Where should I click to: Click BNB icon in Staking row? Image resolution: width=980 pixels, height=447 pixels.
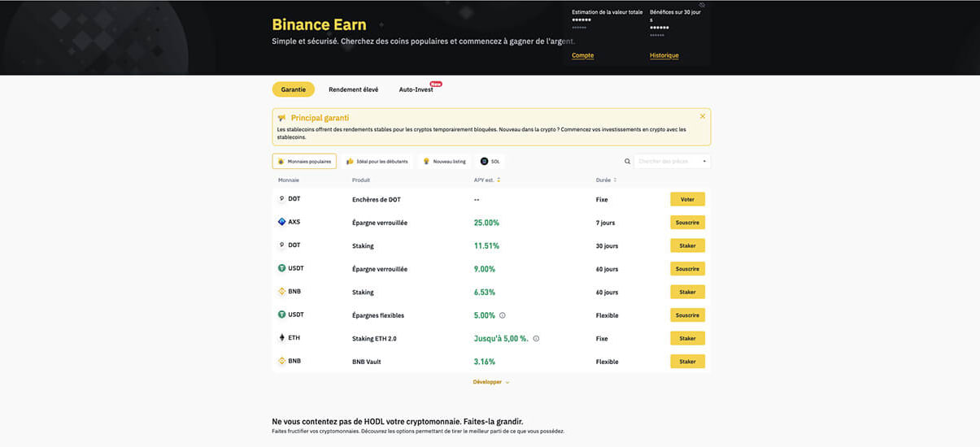[282, 291]
